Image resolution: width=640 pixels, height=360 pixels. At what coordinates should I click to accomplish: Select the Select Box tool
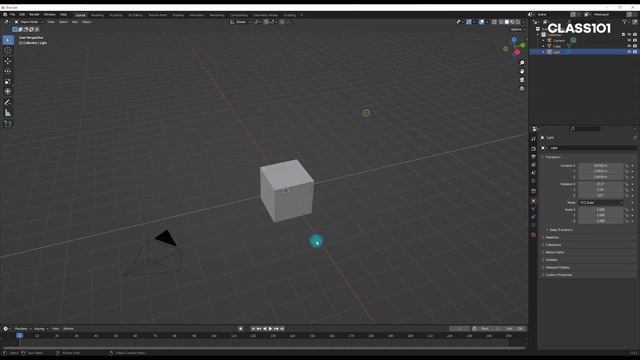[8, 40]
